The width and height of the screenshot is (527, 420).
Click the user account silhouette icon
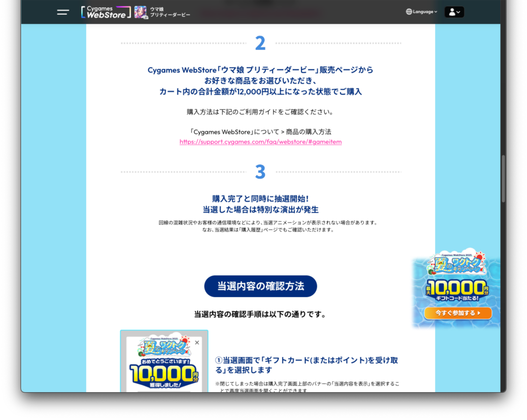tap(451, 12)
